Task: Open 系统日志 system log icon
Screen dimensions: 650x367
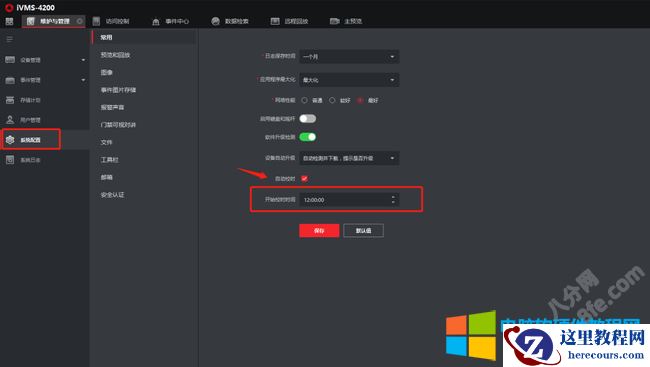Action: tap(10, 160)
